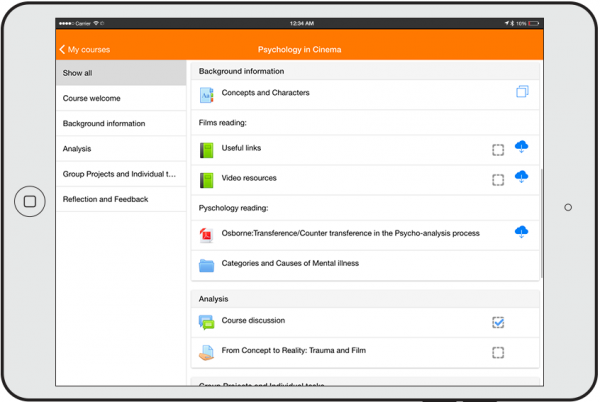Image resolution: width=600 pixels, height=402 pixels.
Task: Check the From Concept to Reality completion box
Action: [x=498, y=352]
